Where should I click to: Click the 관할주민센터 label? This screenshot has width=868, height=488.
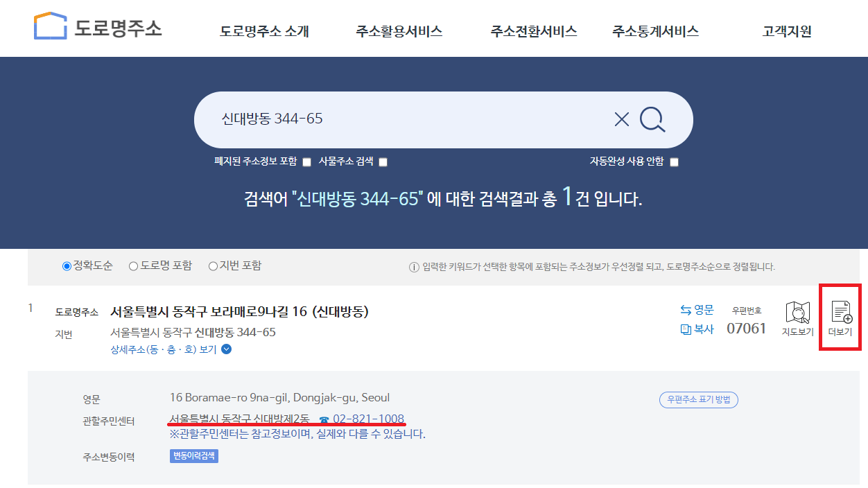(109, 421)
